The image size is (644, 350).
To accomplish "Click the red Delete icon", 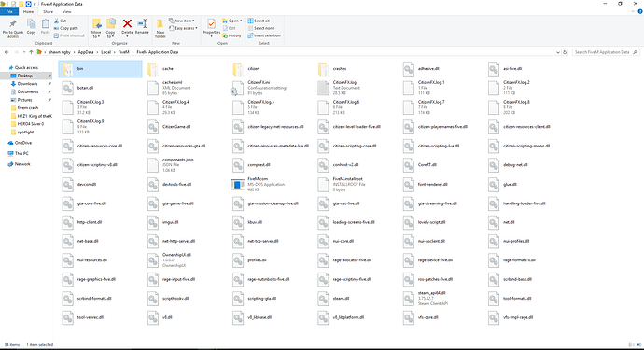I will tap(127, 24).
